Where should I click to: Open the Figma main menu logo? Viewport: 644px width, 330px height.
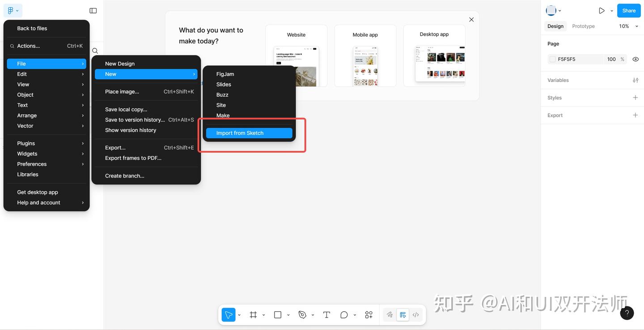(11, 10)
